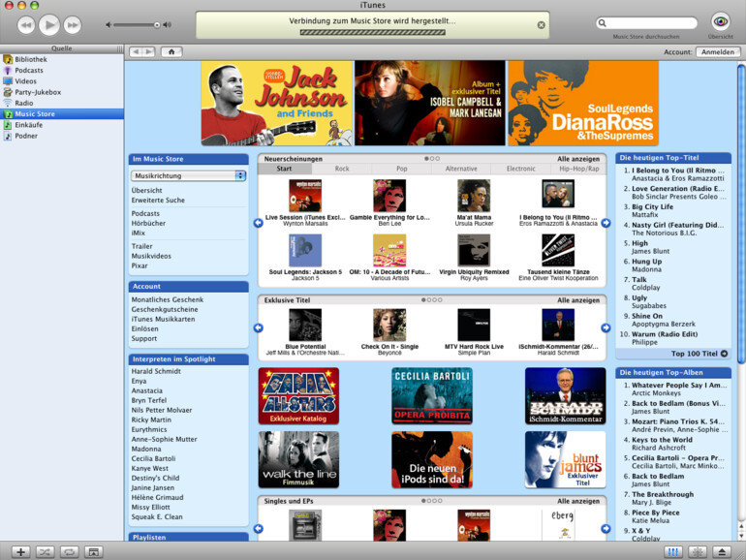
Task: Skip to previous track button
Action: pyautogui.click(x=26, y=25)
